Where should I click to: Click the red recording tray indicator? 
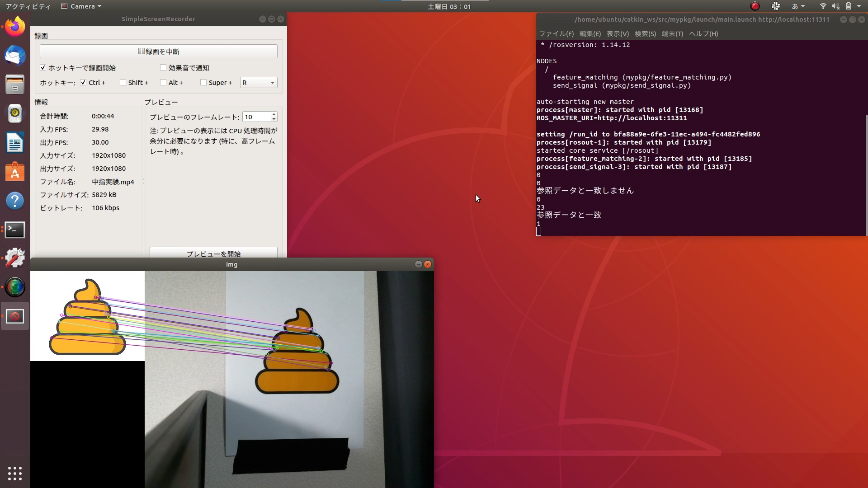tap(755, 6)
